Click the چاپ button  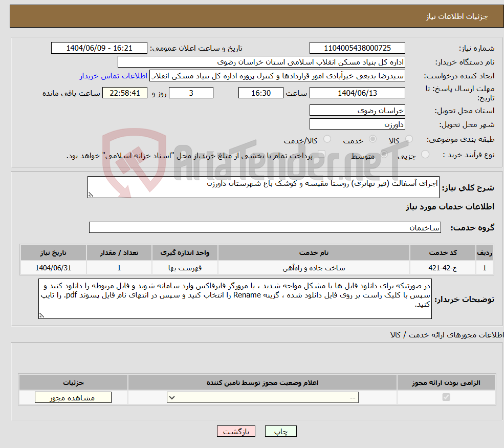(280, 431)
